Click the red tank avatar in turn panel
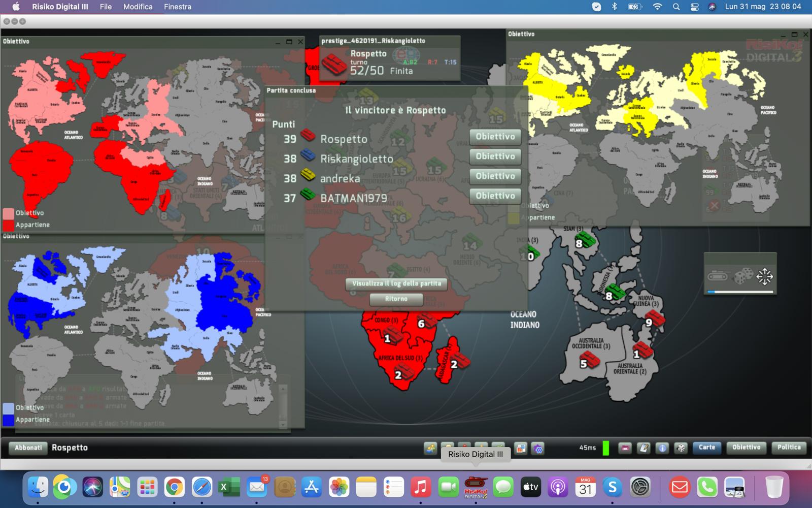 click(334, 65)
